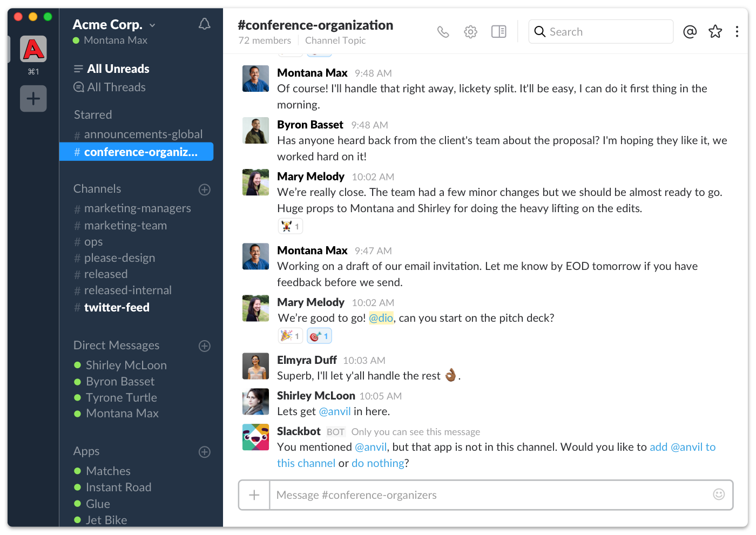Open the Acme Corp workspace dropdown chevron

click(x=152, y=24)
